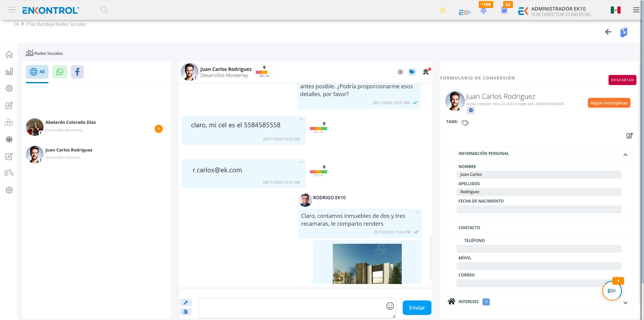Image resolution: width=644 pixels, height=320 pixels.
Task: Click the TAGS label icon in form
Action: pyautogui.click(x=465, y=123)
